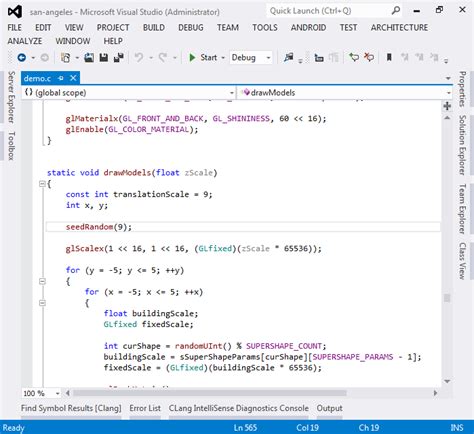Click the search magnifier in Quick Launch

[x=396, y=11]
